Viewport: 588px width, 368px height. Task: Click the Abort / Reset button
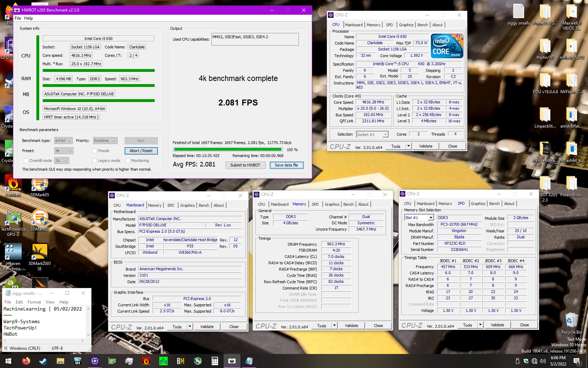141,151
